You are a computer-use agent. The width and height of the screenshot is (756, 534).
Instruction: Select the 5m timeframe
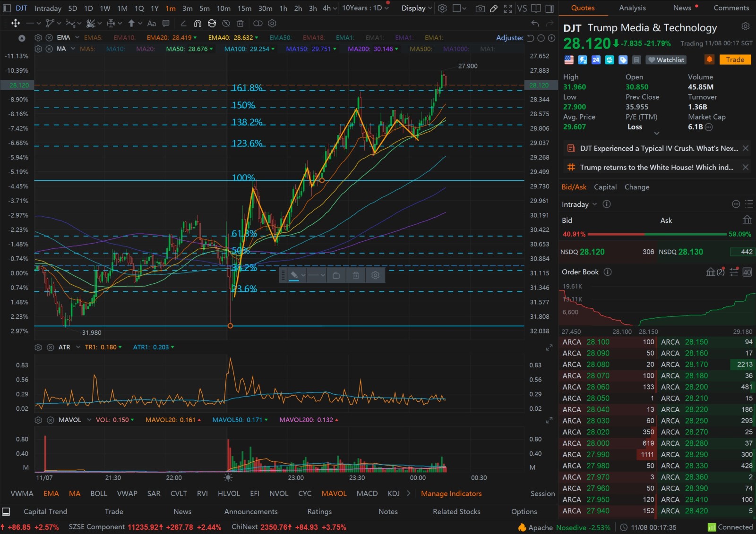pos(205,8)
